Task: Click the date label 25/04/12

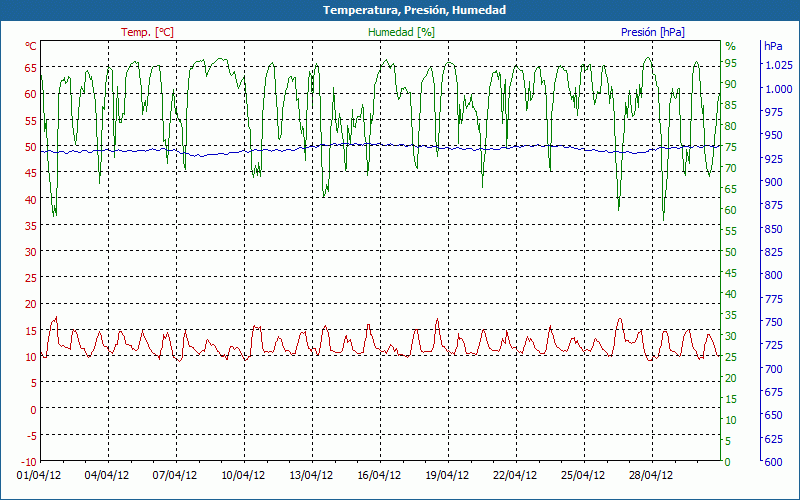Action: 583,476
